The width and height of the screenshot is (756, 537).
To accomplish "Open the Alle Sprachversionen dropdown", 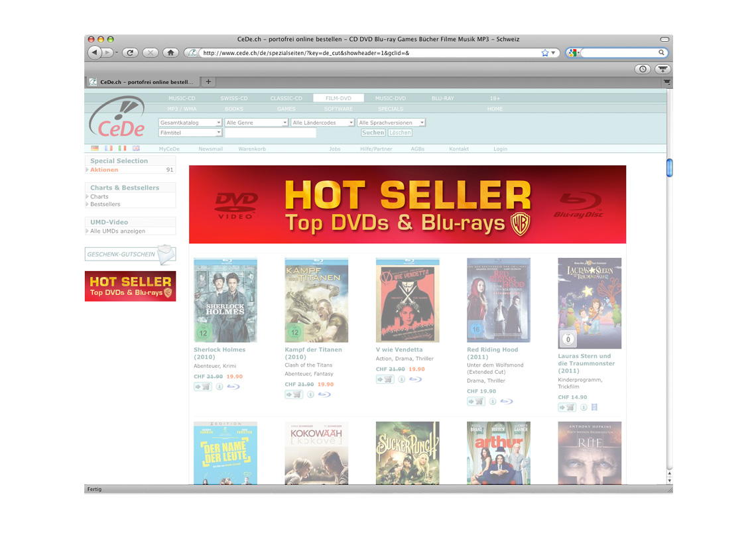I will click(391, 123).
